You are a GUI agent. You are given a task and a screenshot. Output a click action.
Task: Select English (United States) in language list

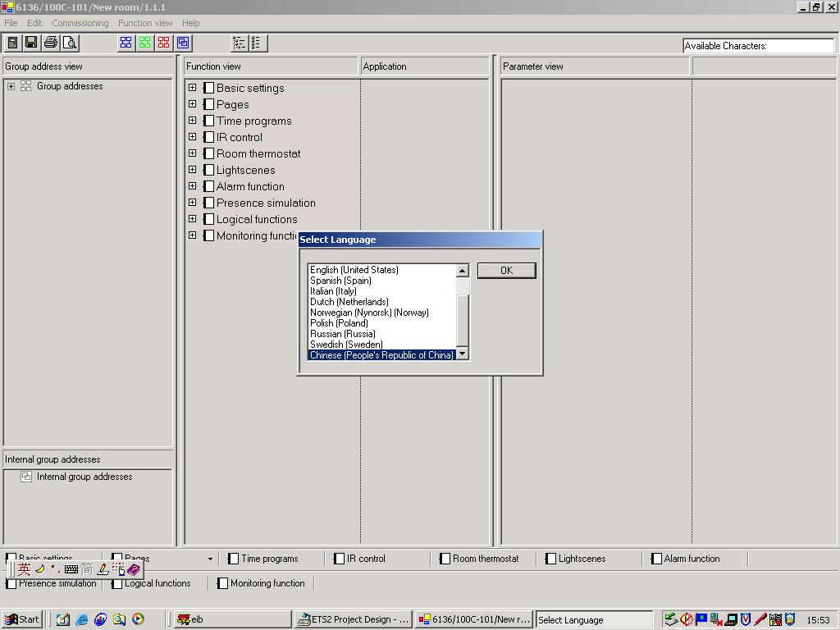pos(354,270)
